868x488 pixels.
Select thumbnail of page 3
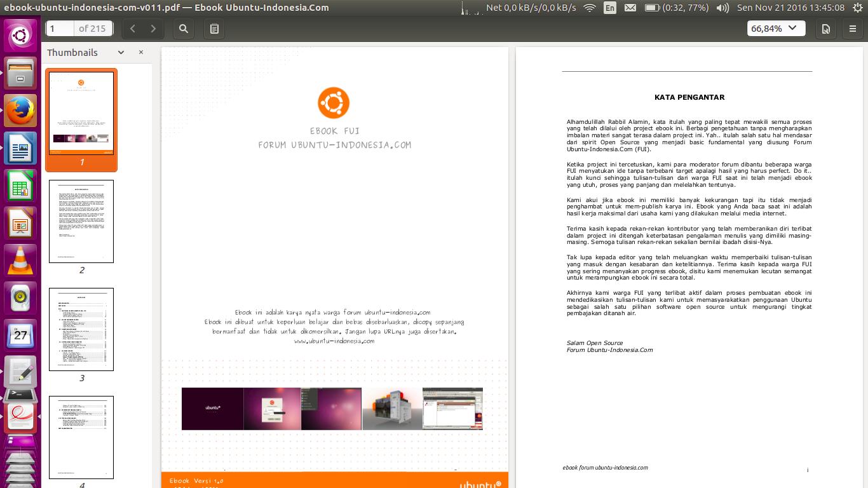pyautogui.click(x=81, y=329)
